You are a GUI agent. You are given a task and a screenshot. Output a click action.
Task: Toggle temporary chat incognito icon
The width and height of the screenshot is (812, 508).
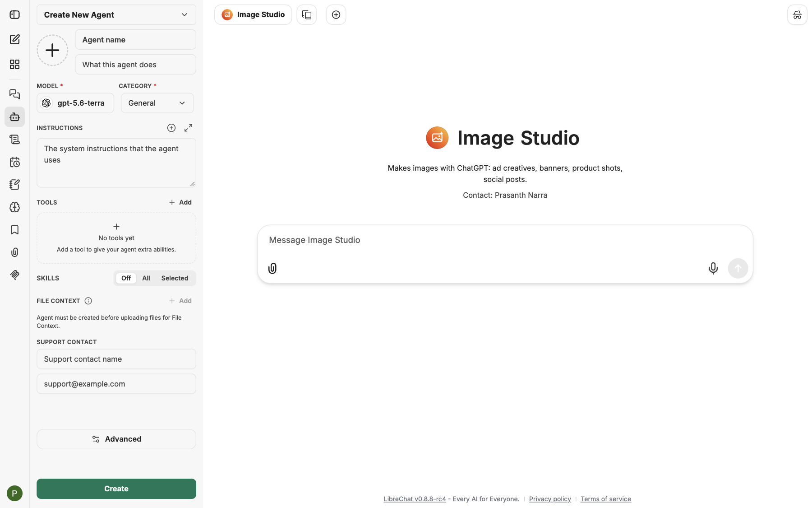797,15
